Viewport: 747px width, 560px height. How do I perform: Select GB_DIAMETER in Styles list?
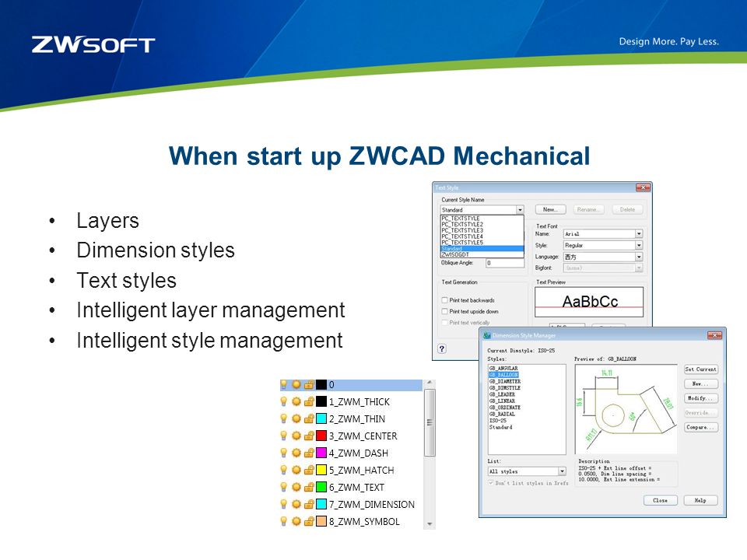pyautogui.click(x=505, y=381)
